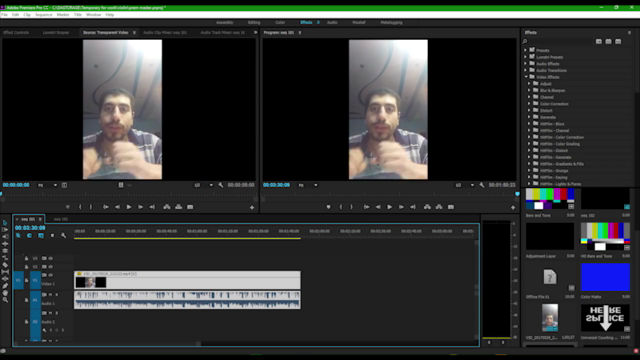Expand the Blur & Sharpen folder
Screen dimensions: 640x360
pyautogui.click(x=529, y=90)
